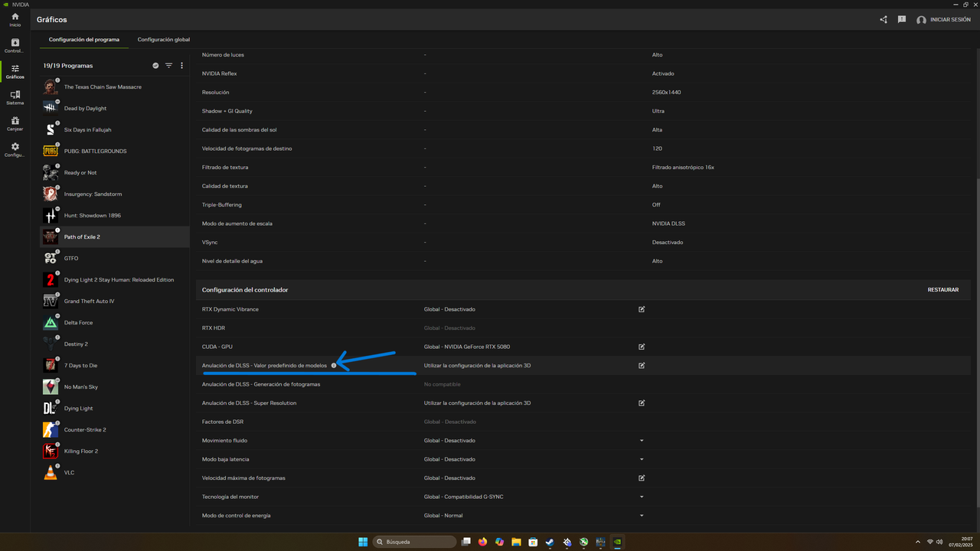The width and height of the screenshot is (980, 551).
Task: Click the share icon in top bar
Action: click(x=884, y=20)
